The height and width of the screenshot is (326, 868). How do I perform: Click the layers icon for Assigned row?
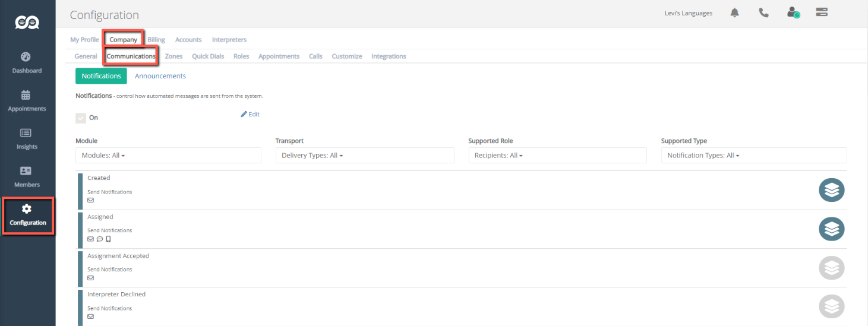831,229
